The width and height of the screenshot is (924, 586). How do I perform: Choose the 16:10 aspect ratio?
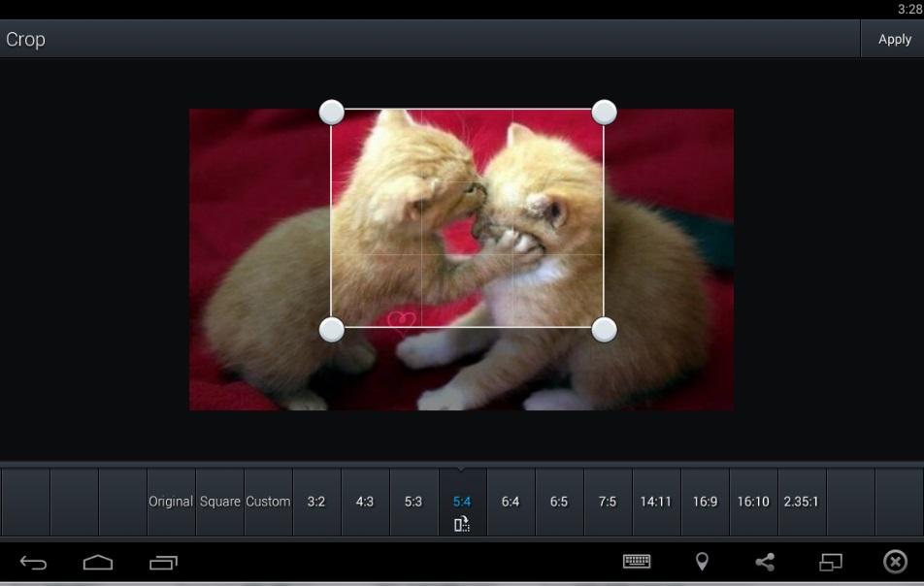click(x=753, y=502)
